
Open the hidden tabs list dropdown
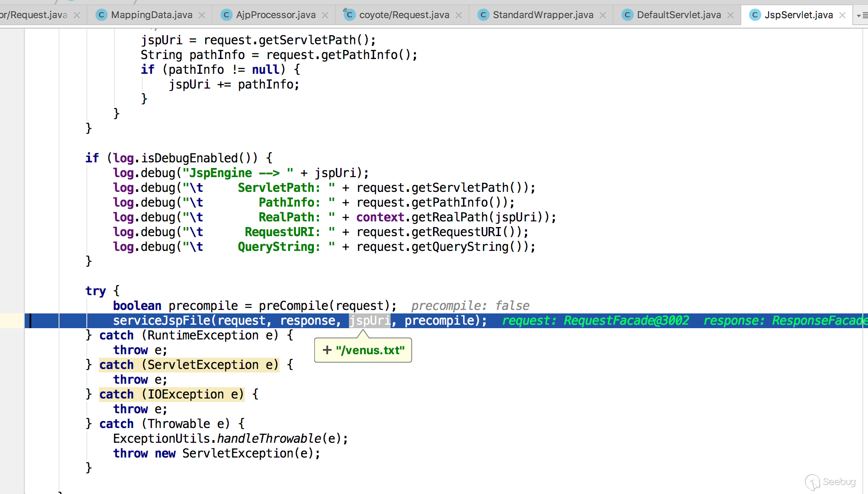[x=861, y=15]
